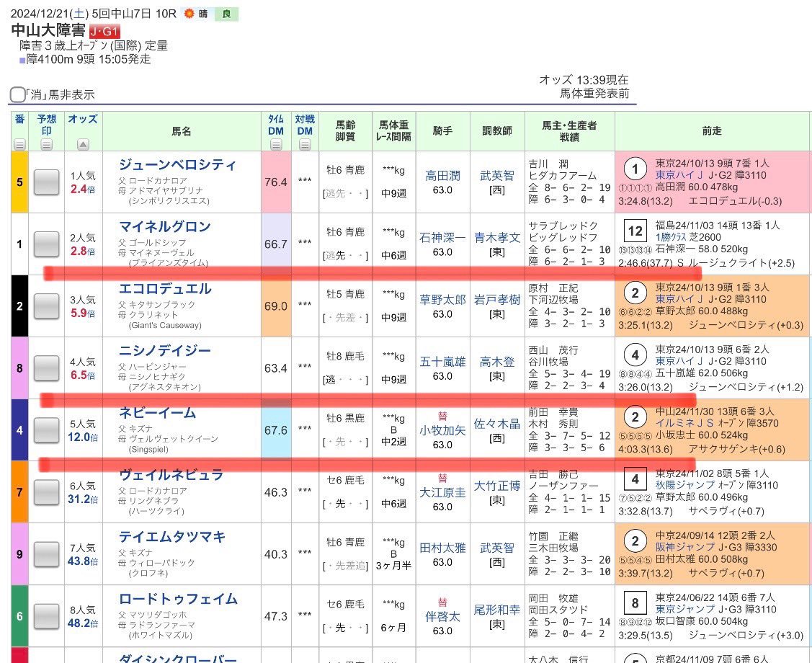Sort the table by 番 column icon
812x663 pixels.
pos(19,143)
